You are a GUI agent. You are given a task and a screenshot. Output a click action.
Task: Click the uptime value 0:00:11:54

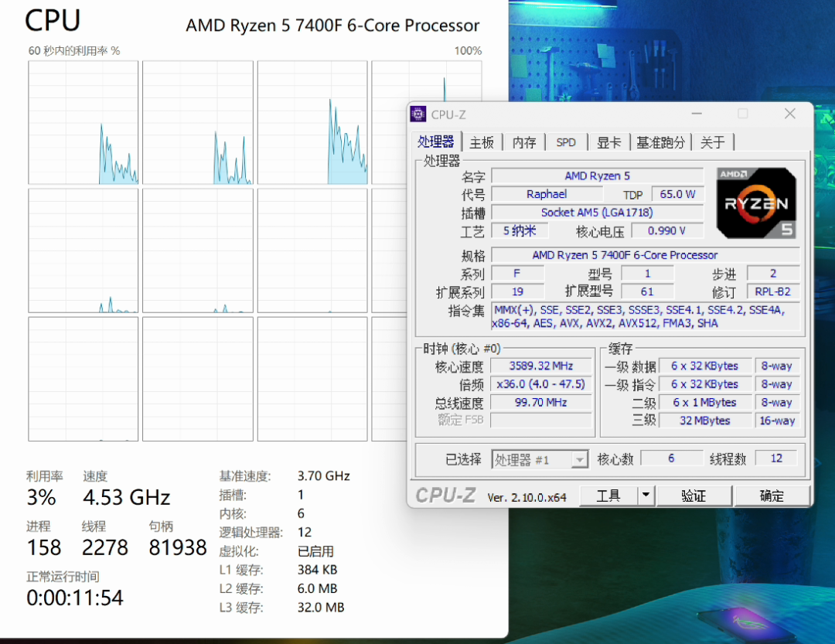tap(75, 598)
